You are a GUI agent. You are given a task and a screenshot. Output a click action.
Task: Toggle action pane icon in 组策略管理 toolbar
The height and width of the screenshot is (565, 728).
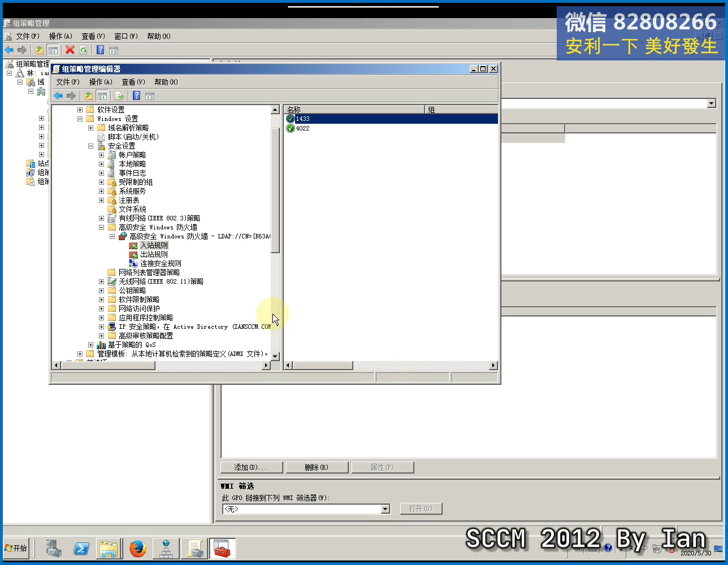click(114, 50)
